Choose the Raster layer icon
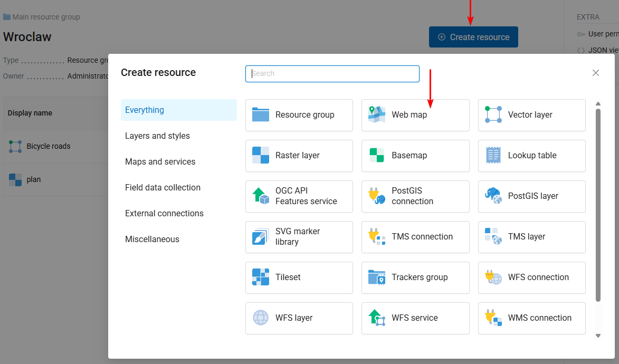 261,156
